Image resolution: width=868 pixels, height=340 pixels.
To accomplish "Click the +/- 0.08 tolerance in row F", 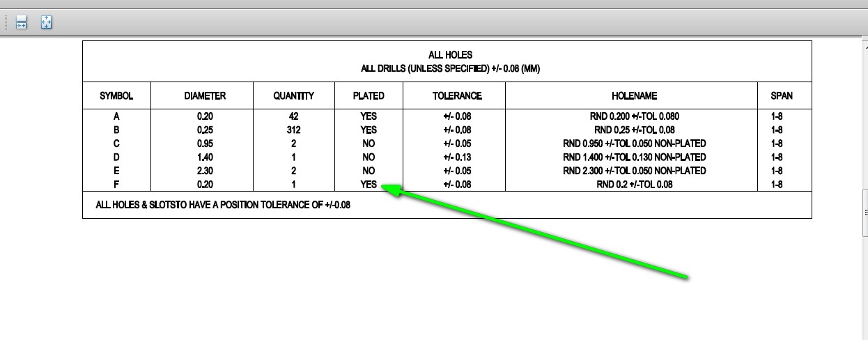I will (x=457, y=185).
